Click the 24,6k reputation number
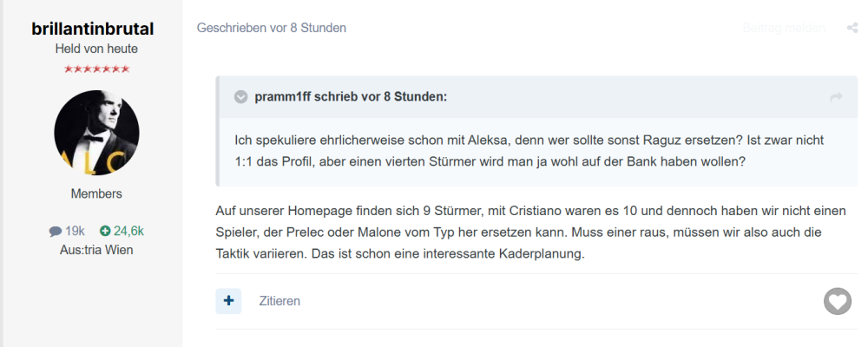 pyautogui.click(x=128, y=231)
